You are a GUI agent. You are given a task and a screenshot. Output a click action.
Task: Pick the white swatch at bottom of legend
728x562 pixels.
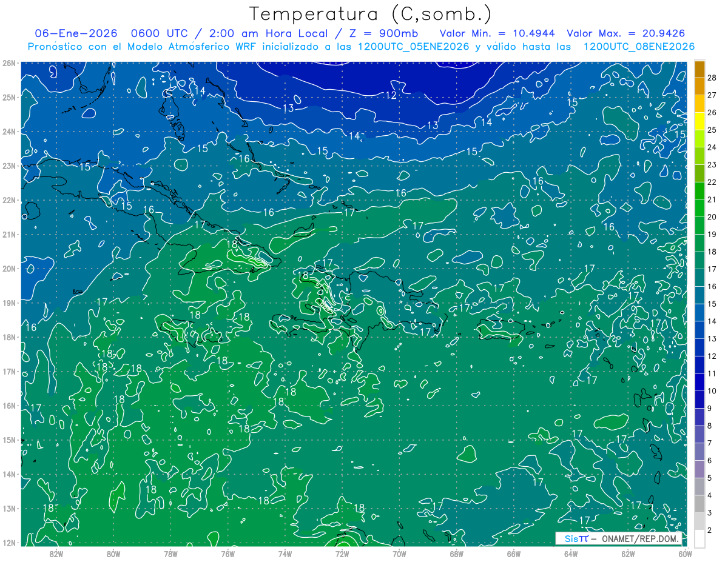(x=699, y=538)
